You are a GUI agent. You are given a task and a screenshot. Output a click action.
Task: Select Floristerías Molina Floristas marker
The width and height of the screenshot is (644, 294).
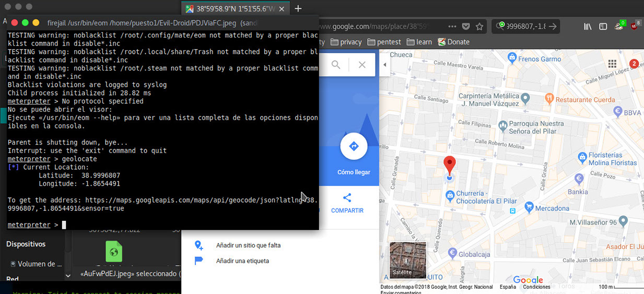click(x=582, y=157)
